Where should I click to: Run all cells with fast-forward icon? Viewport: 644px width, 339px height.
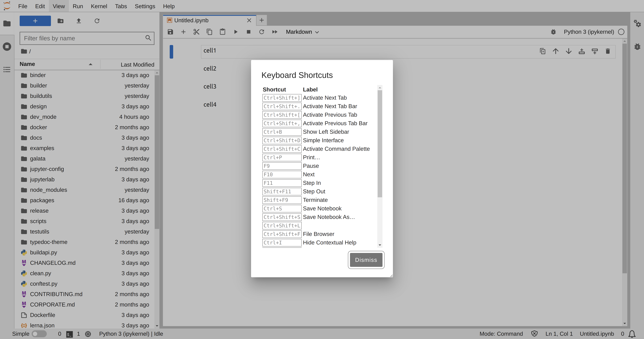(275, 32)
